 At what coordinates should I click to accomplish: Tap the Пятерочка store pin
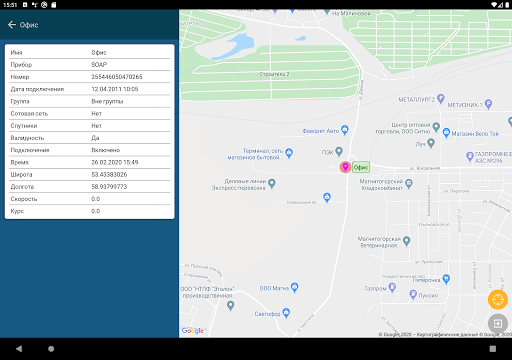[x=446, y=278]
